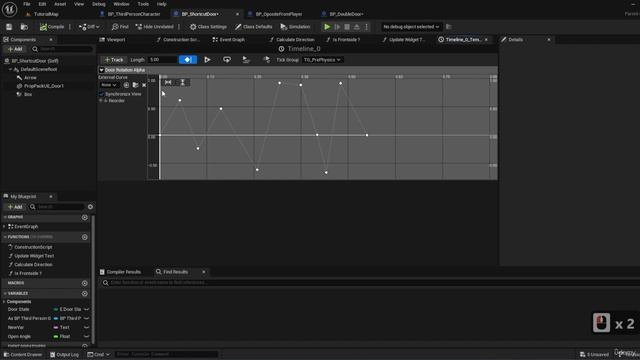
Task: Open the Asset menu
Action: click(60, 4)
